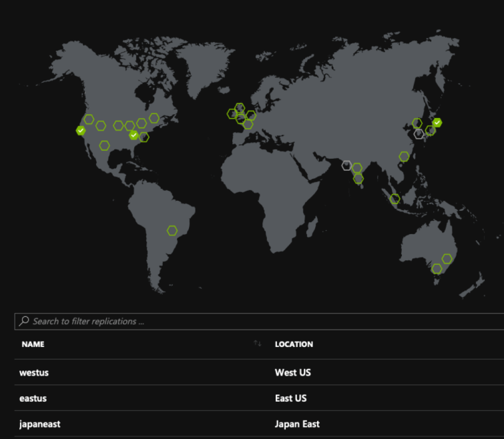Image resolution: width=504 pixels, height=439 pixels.
Task: Click the southern India region hexagon
Action: pos(358,178)
